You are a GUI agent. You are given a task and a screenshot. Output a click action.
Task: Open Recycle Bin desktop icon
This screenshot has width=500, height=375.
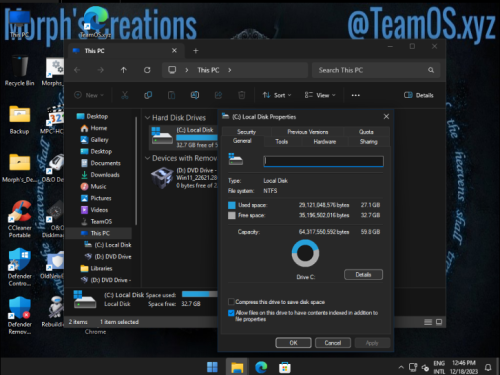click(x=19, y=71)
